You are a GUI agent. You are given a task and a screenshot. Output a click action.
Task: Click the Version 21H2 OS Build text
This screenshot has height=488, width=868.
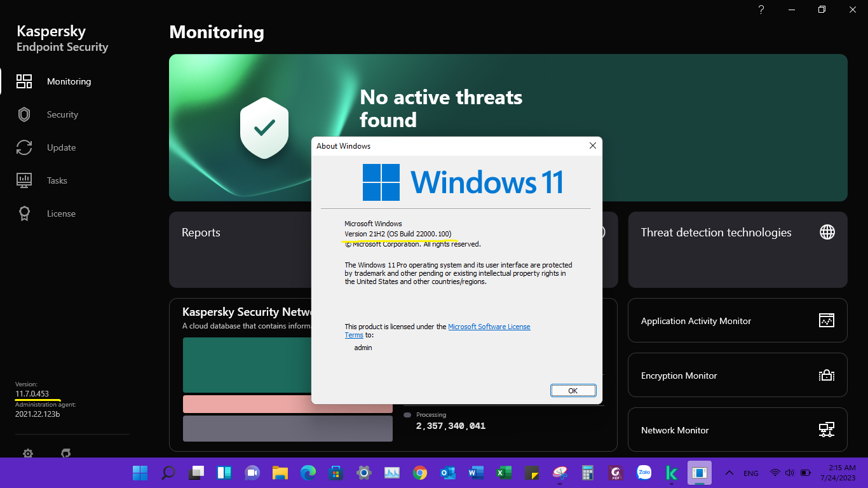(398, 234)
